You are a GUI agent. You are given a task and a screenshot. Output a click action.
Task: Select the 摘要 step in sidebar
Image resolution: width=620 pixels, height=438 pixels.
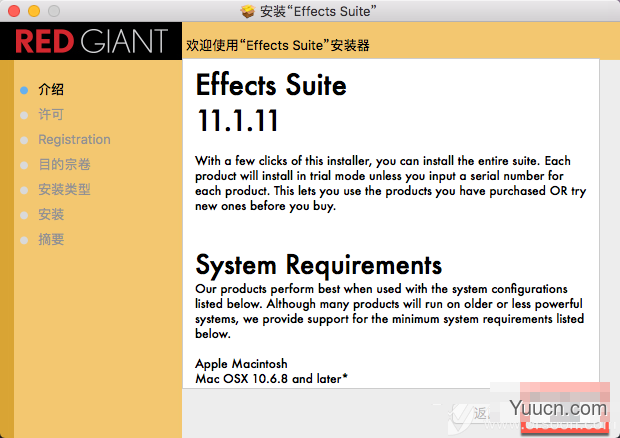pyautogui.click(x=51, y=239)
